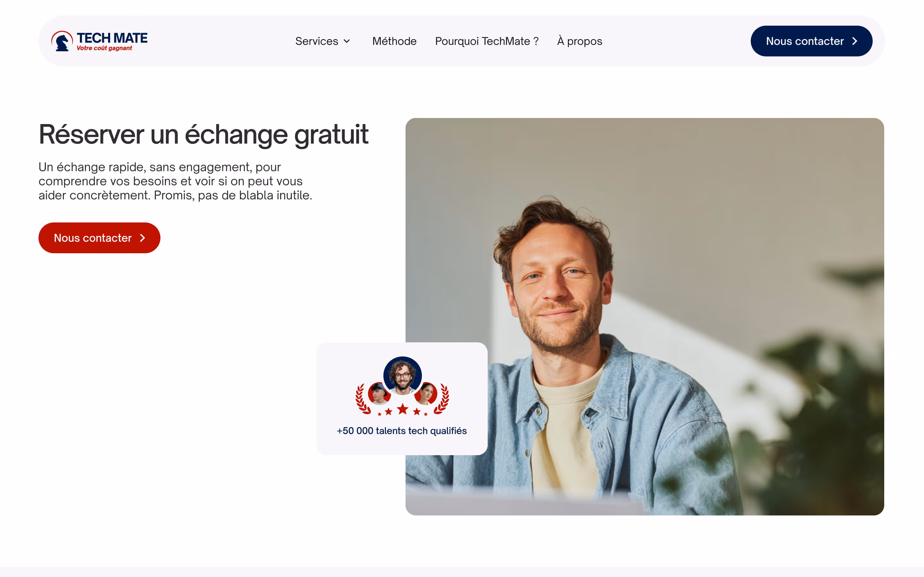Screen dimensions: 924x577
Task: Click the center curly-haired avatar with glasses
Action: (x=402, y=375)
